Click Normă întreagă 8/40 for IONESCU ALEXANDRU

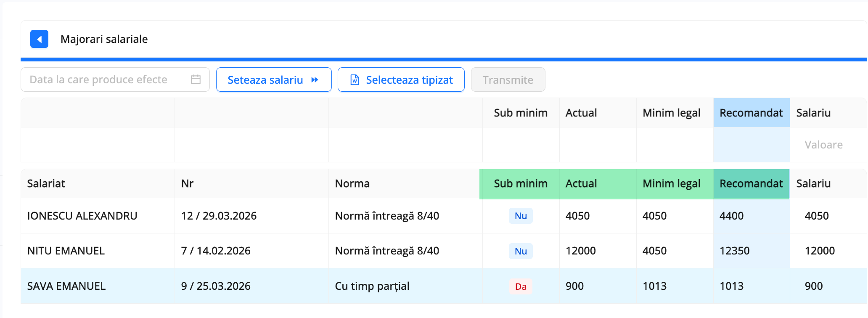387,216
